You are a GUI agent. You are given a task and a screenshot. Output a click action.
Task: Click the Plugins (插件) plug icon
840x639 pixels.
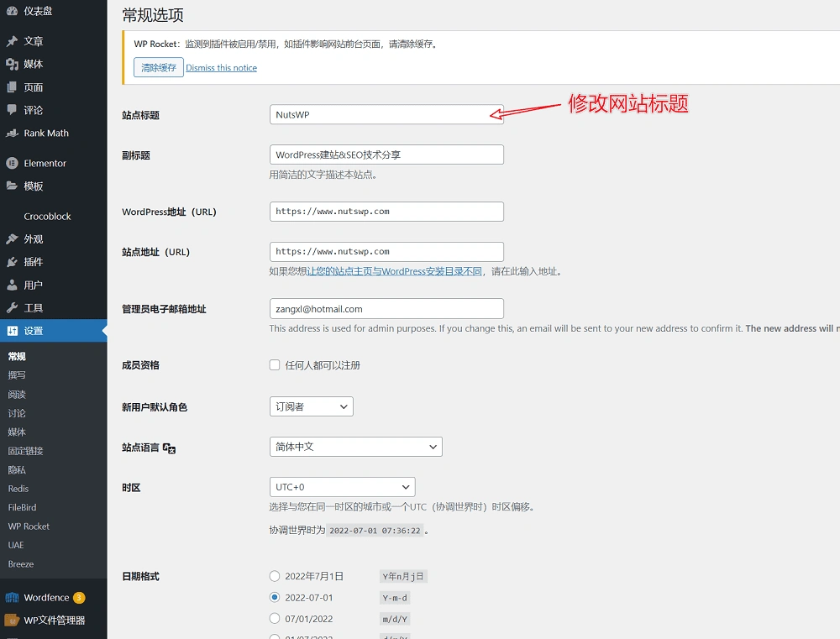pyautogui.click(x=12, y=262)
